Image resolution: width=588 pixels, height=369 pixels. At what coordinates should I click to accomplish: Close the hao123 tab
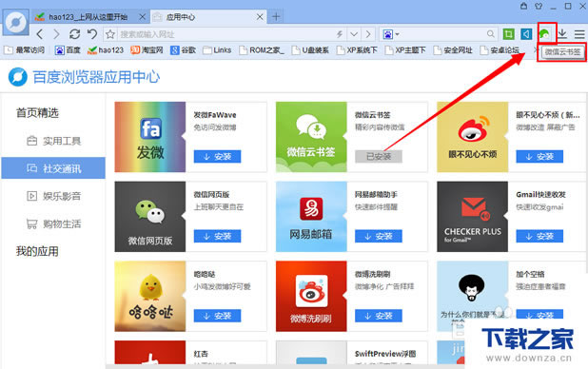[142, 17]
